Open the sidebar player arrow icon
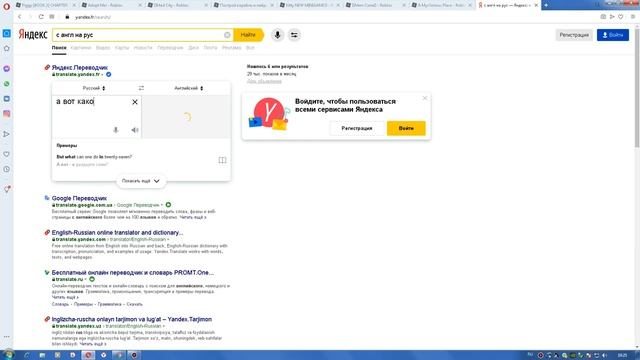The height and width of the screenshot is (360, 640). click(7, 134)
